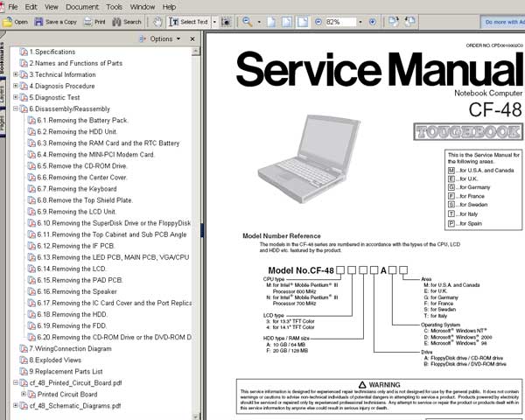525x420 pixels.
Task: Rotate page counterclockwise icon
Action: [x=410, y=21]
